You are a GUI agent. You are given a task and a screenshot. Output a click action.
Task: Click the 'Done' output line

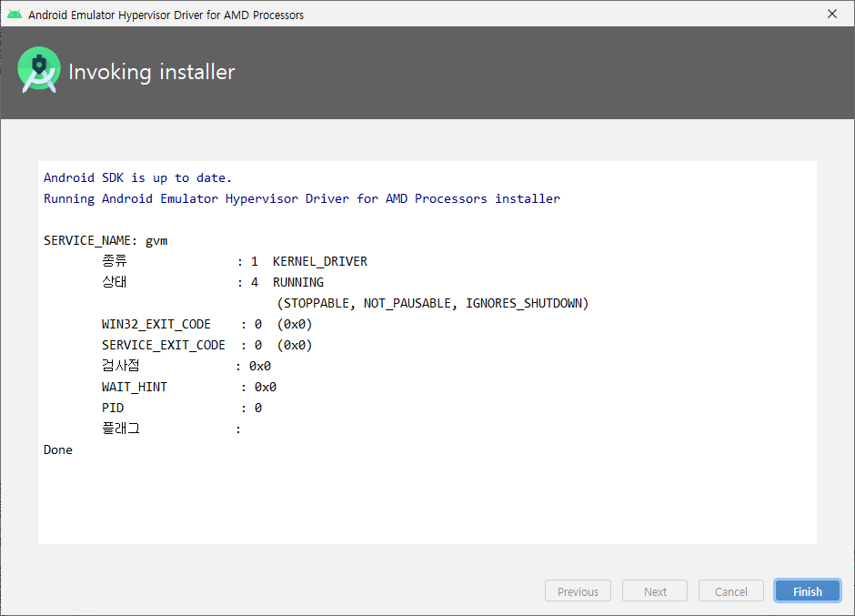[x=58, y=450]
